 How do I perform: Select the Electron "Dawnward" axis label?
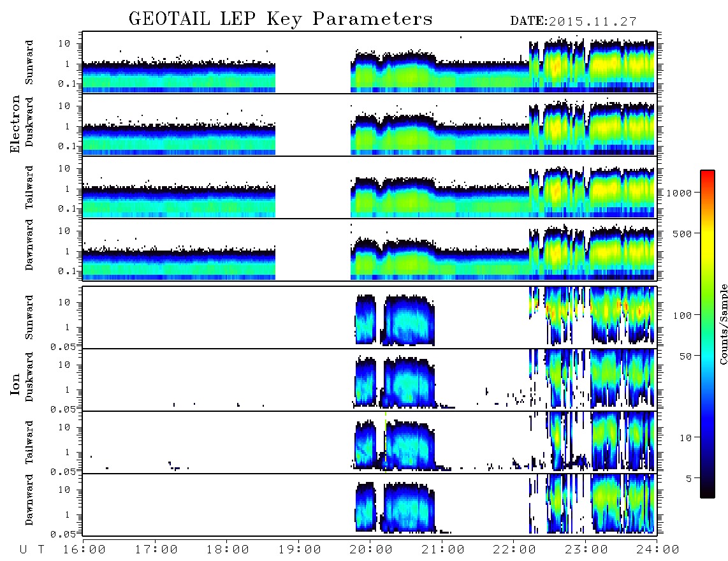[x=29, y=245]
